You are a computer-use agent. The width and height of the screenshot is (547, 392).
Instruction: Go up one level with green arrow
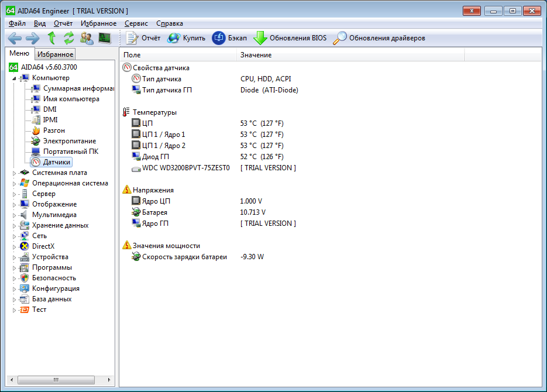[51, 38]
